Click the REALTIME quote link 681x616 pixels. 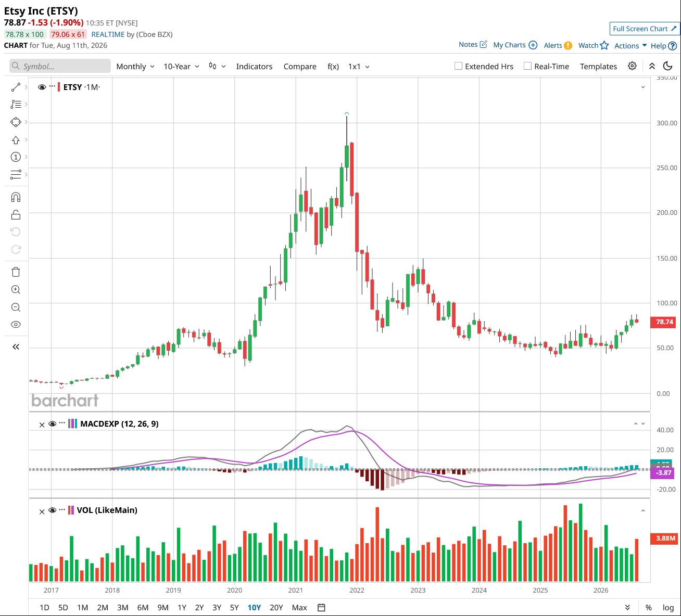point(108,34)
